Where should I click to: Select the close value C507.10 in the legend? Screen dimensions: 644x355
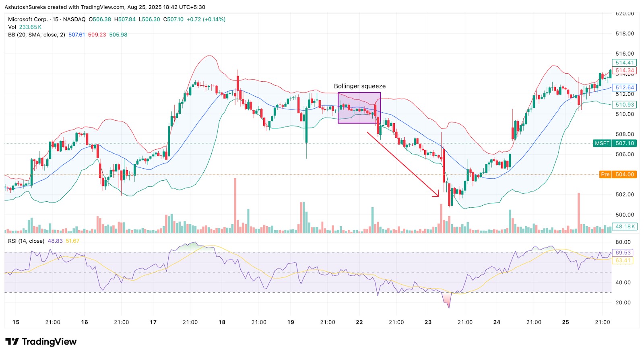[173, 19]
